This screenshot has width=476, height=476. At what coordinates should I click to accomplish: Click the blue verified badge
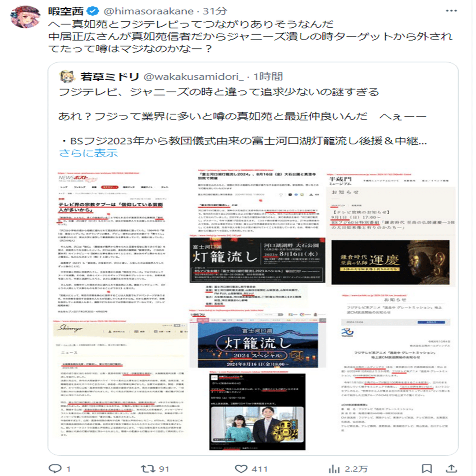[x=93, y=11]
